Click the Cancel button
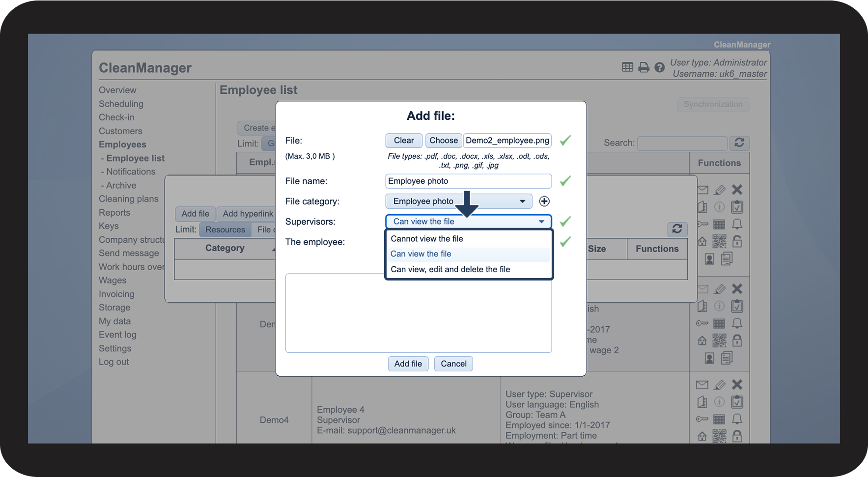The image size is (868, 477). pyautogui.click(x=453, y=364)
